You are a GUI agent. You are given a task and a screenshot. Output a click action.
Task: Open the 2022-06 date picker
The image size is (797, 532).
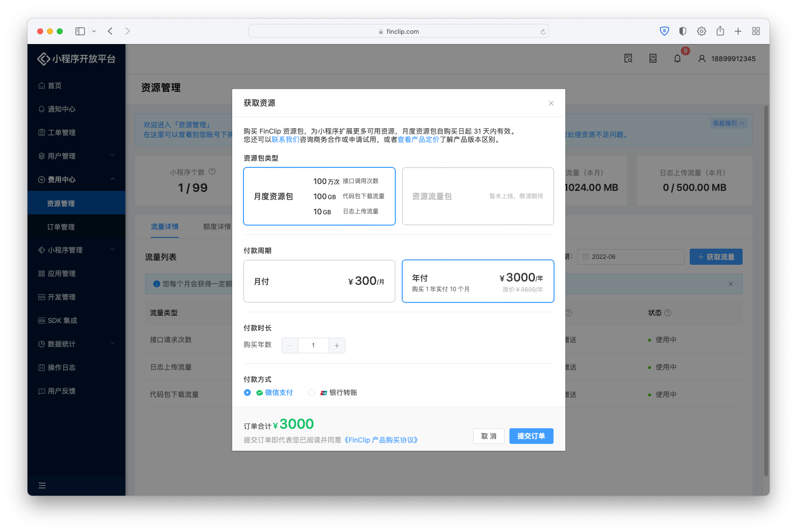click(631, 257)
